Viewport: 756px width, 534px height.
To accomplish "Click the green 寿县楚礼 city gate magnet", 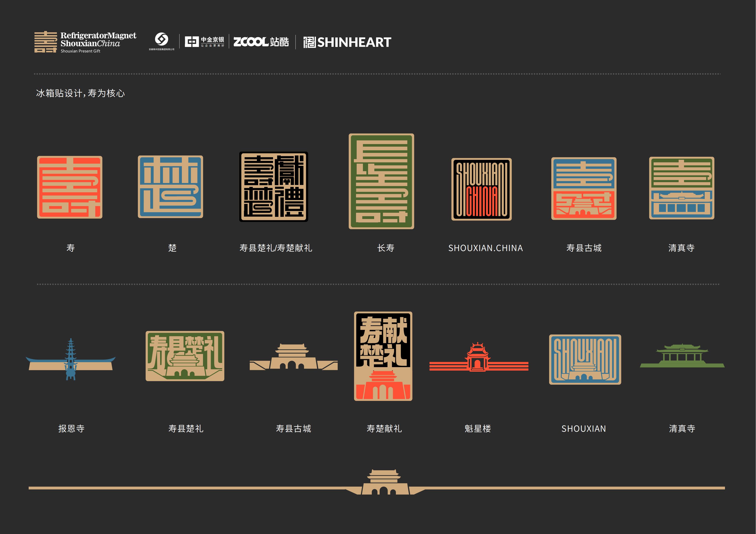I will point(185,356).
